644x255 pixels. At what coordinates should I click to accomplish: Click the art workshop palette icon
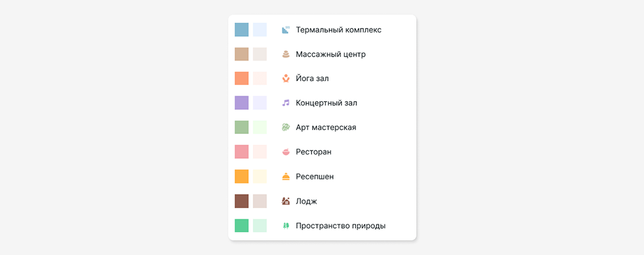[x=286, y=127]
